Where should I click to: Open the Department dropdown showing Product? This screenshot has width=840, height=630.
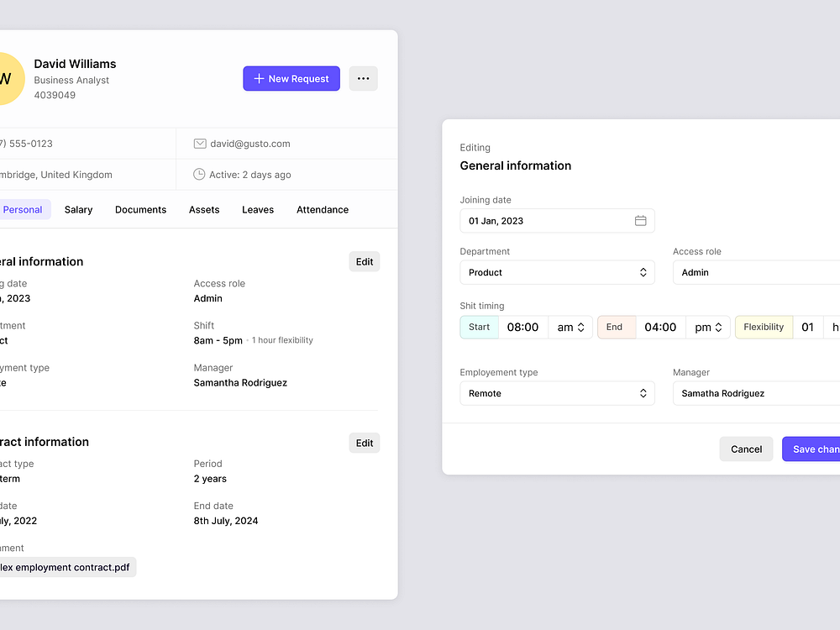tap(557, 272)
